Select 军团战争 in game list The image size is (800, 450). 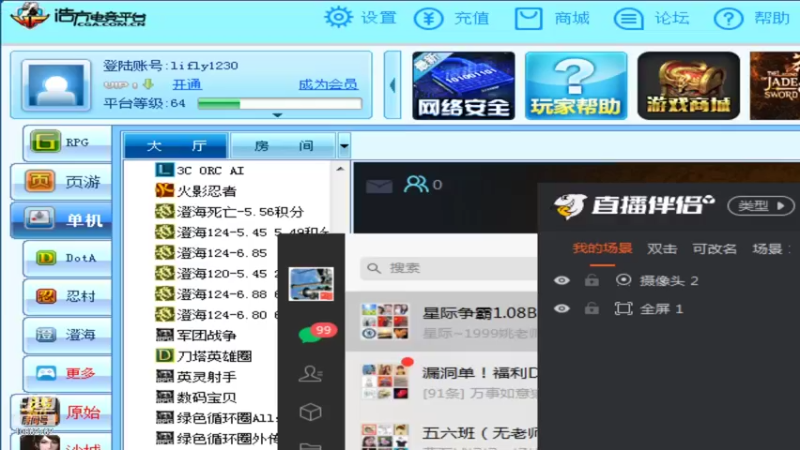(x=207, y=335)
